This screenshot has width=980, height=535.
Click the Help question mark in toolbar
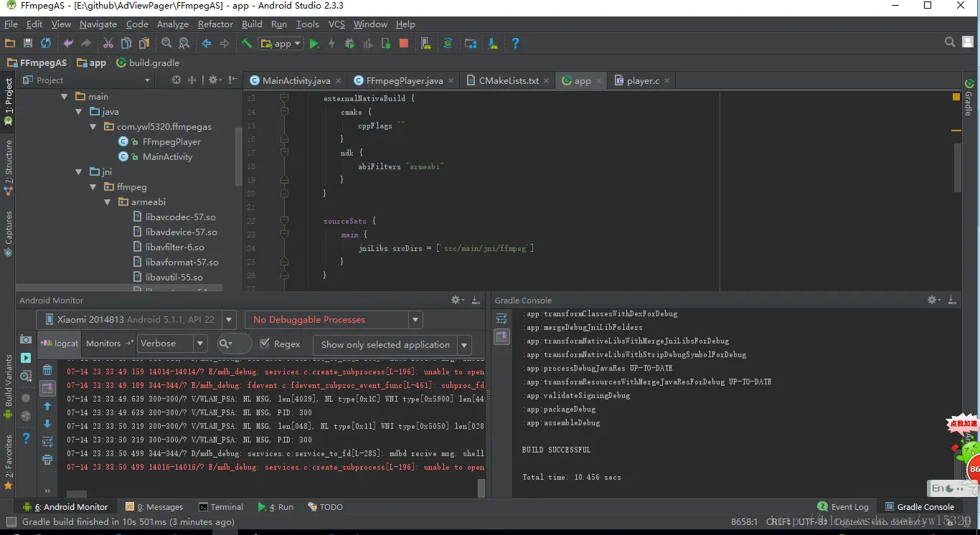pyautogui.click(x=515, y=44)
